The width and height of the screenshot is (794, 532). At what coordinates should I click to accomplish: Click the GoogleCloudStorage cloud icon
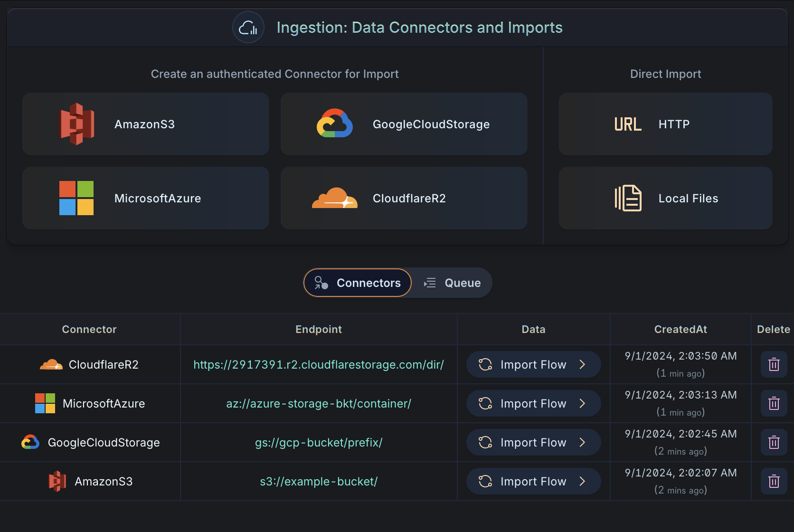pos(334,124)
